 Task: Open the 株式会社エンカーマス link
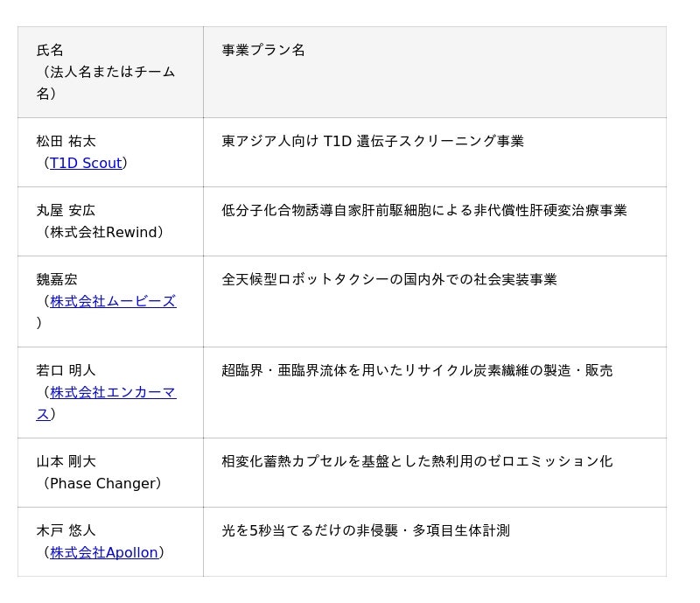coord(106,403)
